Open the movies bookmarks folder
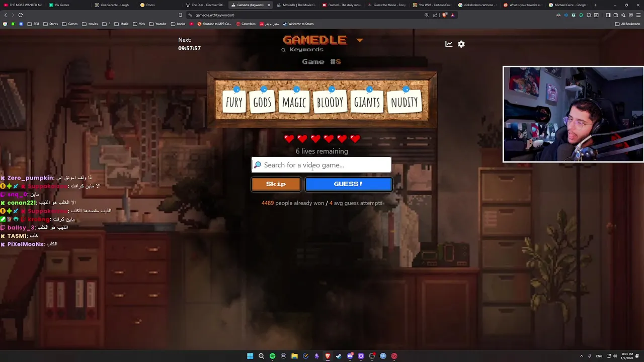This screenshot has height=362, width=644. pos(90,24)
